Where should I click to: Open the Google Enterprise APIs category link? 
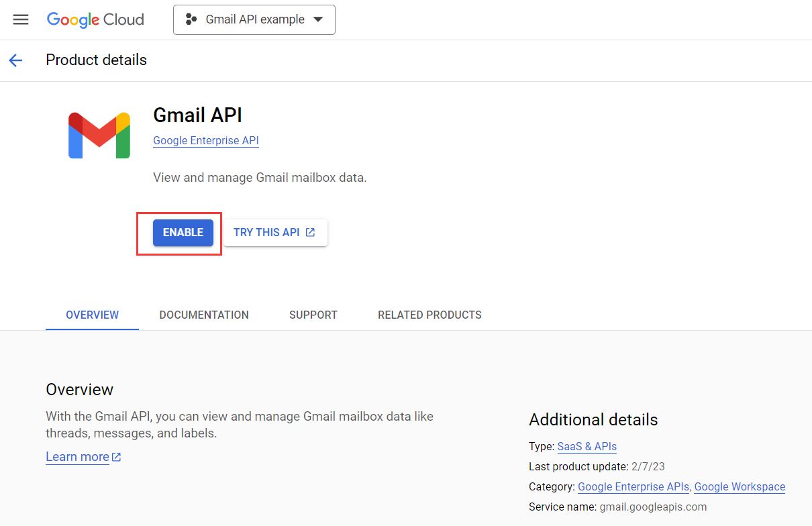tap(634, 486)
